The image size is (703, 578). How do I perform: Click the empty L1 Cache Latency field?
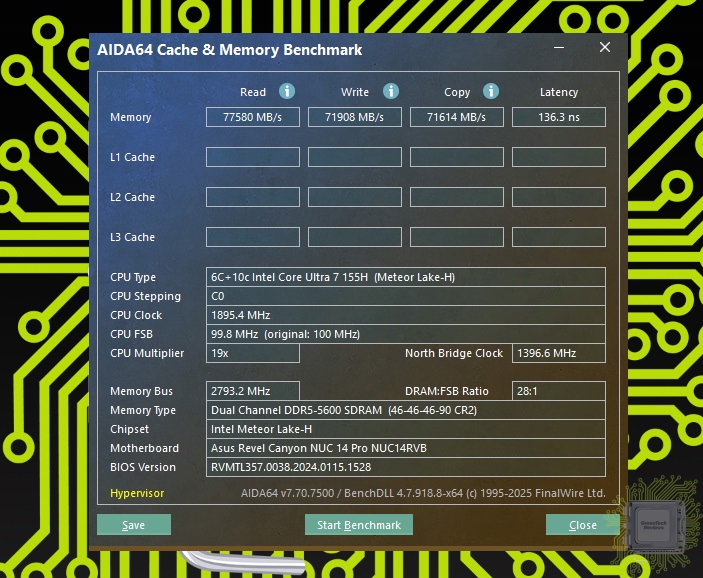(559, 157)
